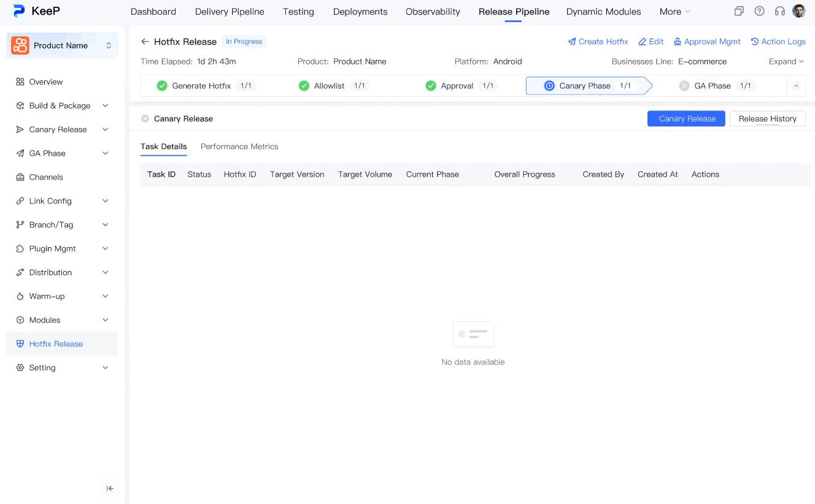Click the Branch/Tag branch icon
This screenshot has height=504, width=815.
click(20, 225)
